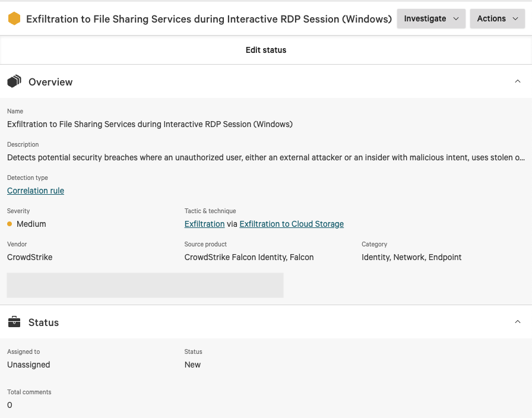Click the detection title in header bar
The height and width of the screenshot is (418, 532).
[209, 19]
